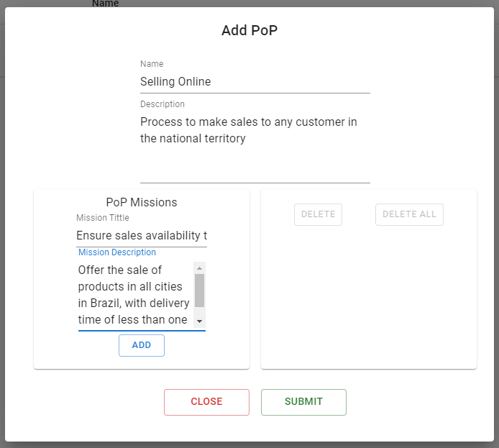
Task: Click the empty missions list panel
Action: (369, 296)
